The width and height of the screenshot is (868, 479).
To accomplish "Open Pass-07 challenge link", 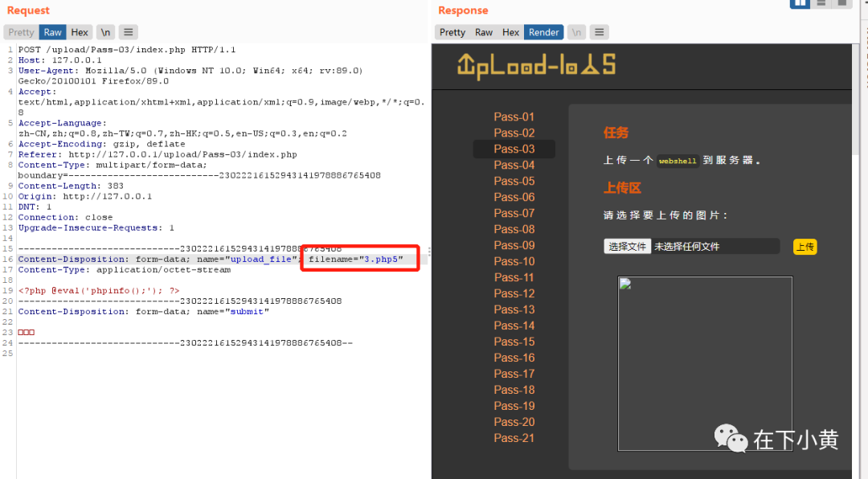I will 514,213.
